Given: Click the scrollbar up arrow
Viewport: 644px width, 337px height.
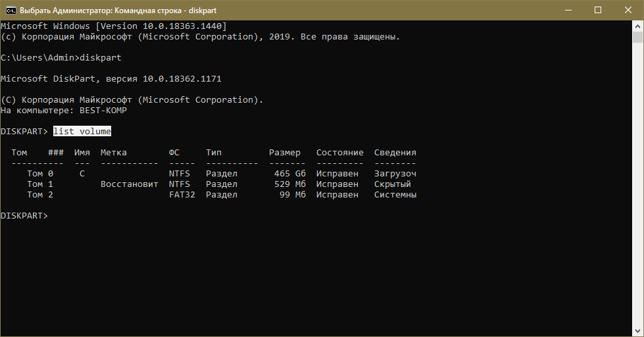Looking at the screenshot, I should coord(638,26).
